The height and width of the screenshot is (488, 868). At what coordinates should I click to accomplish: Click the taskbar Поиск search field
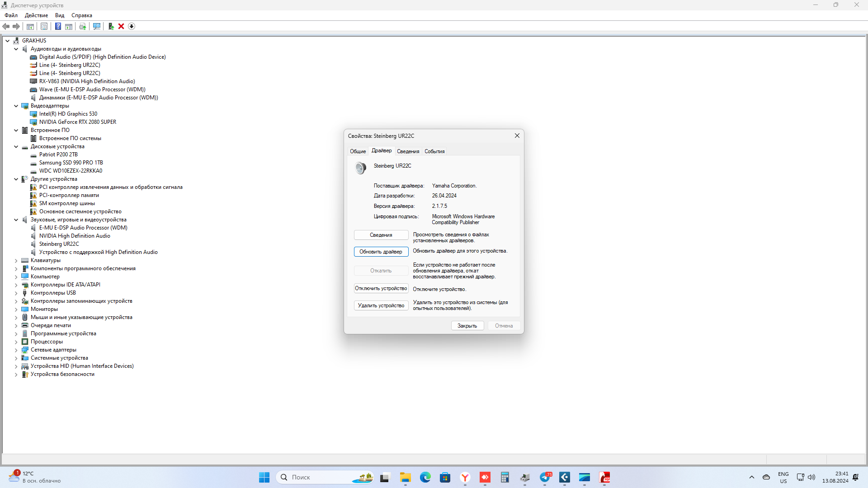316,477
